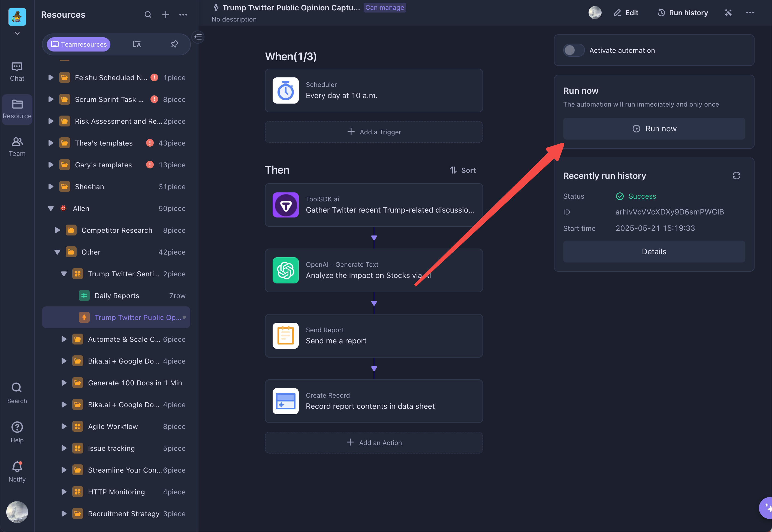The height and width of the screenshot is (532, 772).
Task: Expand Risk Assessment and Re... folder
Action: (51, 121)
